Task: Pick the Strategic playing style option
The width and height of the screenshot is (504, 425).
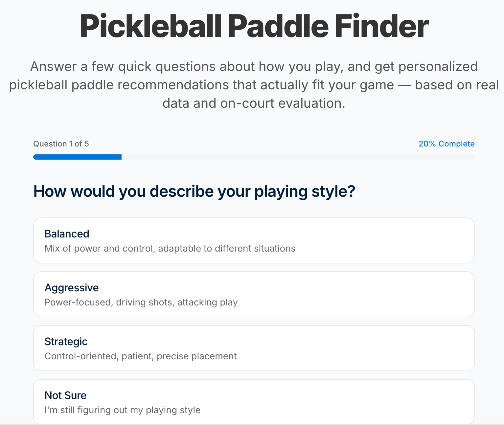Action: (254, 348)
